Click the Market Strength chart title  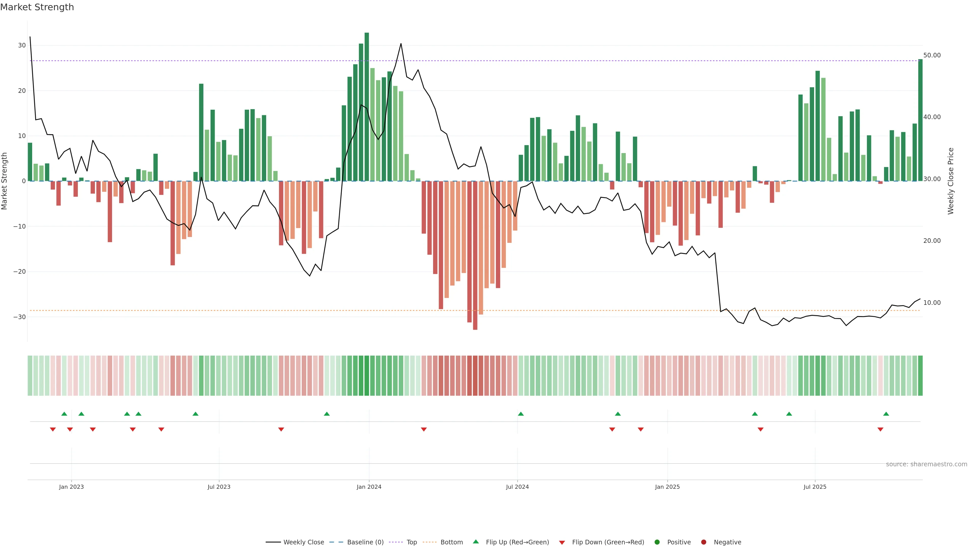coord(37,7)
